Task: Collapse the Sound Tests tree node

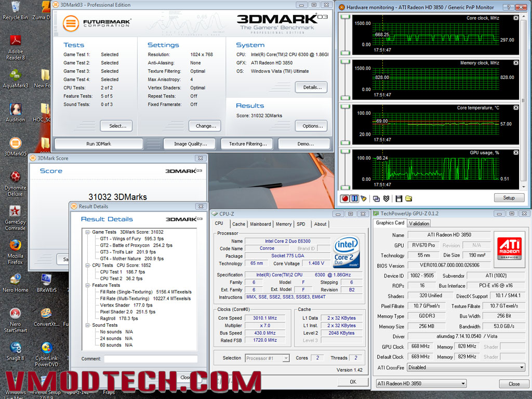Action: [x=87, y=325]
